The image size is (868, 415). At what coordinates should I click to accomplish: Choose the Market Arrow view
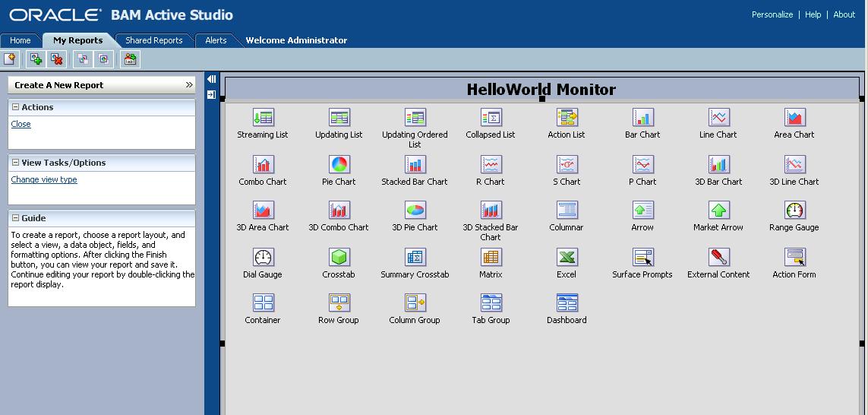718,211
